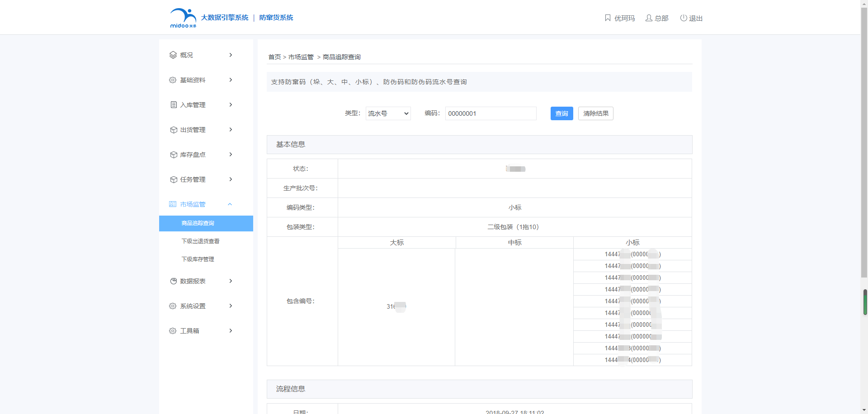Click the 小标 value in 编码类型 row

[515, 207]
